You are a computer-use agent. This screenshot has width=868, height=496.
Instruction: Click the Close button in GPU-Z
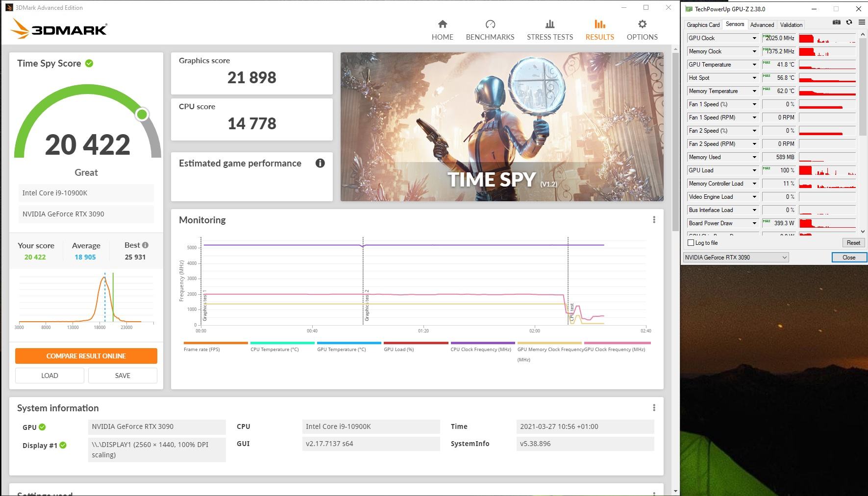tap(849, 258)
